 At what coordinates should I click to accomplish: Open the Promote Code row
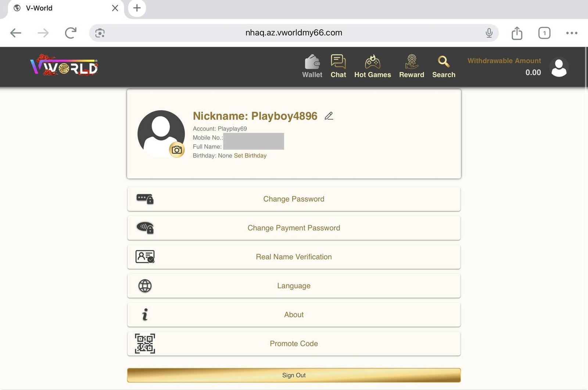tap(294, 344)
